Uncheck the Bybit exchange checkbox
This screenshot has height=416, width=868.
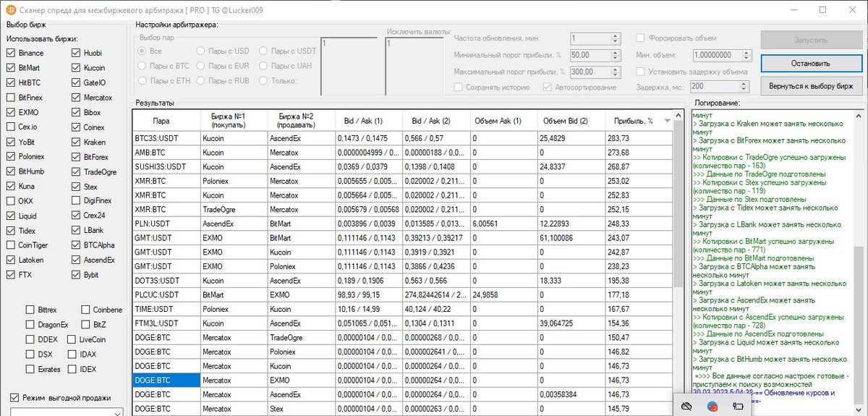click(76, 275)
